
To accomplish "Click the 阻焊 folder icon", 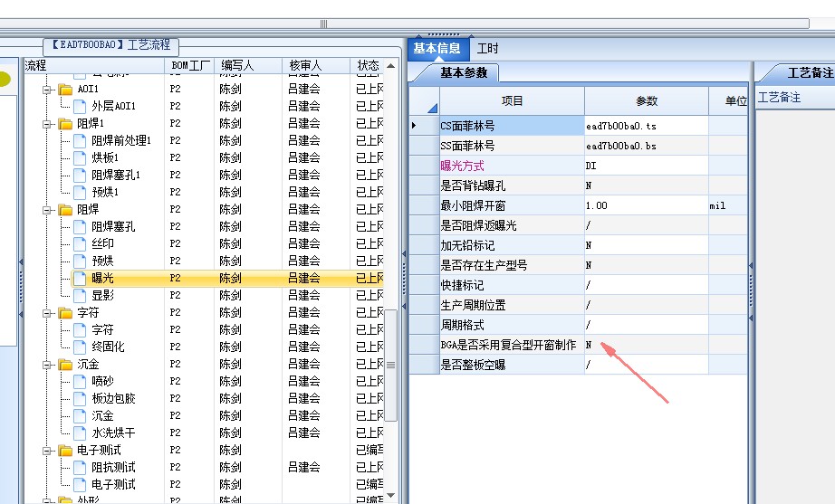I will 65,210.
